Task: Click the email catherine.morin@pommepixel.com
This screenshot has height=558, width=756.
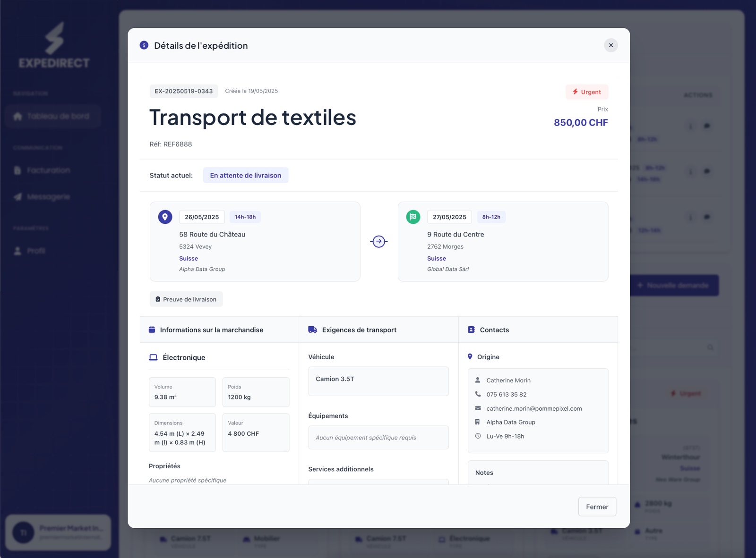Action: point(534,408)
